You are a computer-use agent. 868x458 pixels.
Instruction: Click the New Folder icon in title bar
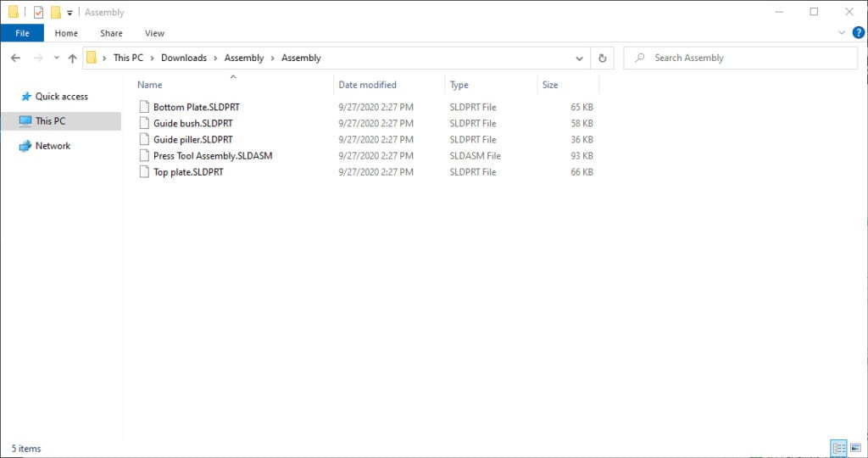click(55, 12)
